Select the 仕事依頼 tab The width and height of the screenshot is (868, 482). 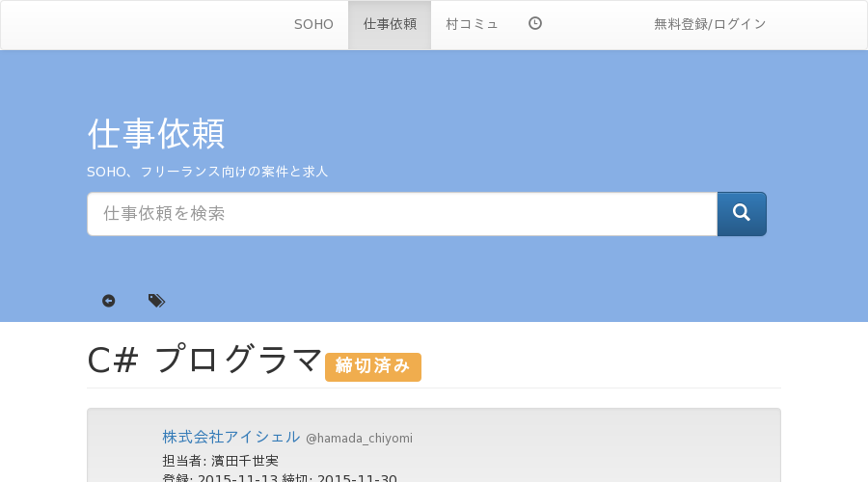click(x=390, y=24)
